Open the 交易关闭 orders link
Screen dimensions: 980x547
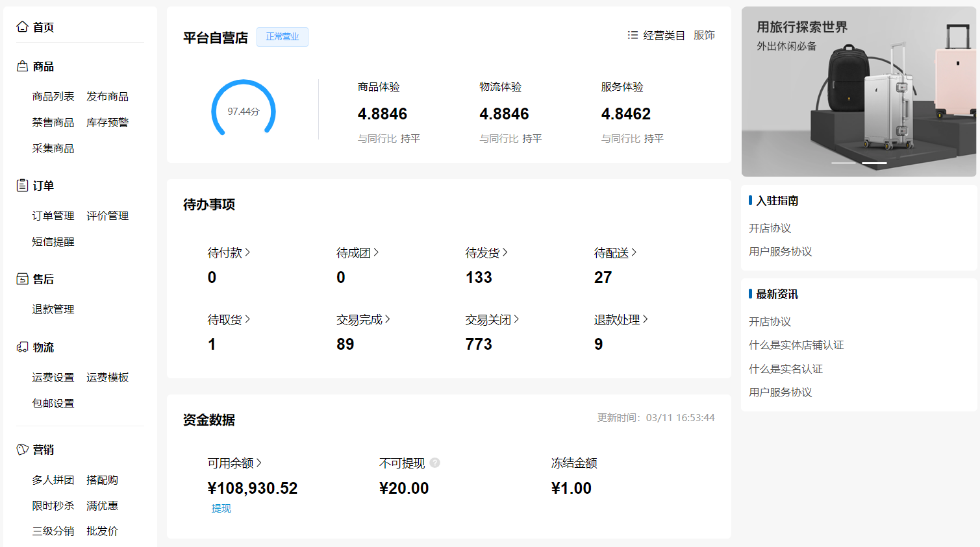[492, 320]
